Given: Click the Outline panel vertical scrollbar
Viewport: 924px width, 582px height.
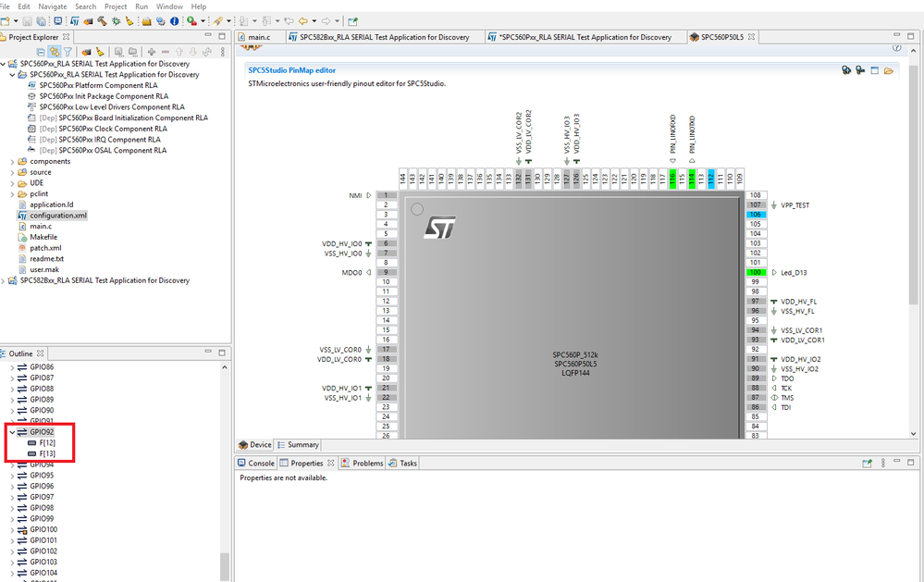Looking at the screenshot, I should click(225, 566).
